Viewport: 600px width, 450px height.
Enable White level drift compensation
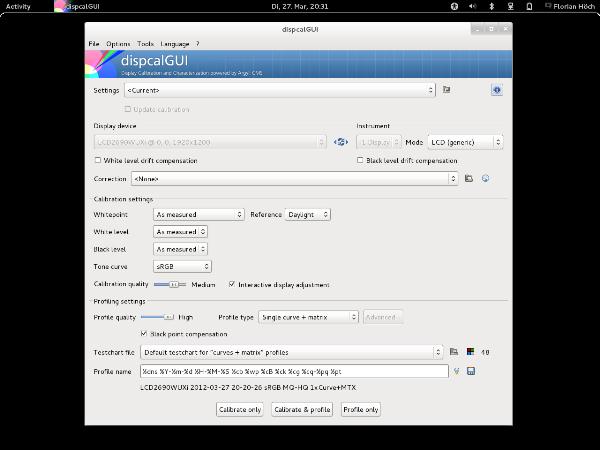(x=98, y=160)
